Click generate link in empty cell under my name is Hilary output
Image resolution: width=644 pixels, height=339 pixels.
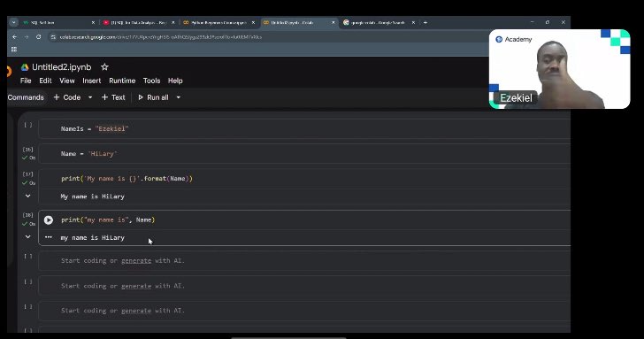136,260
